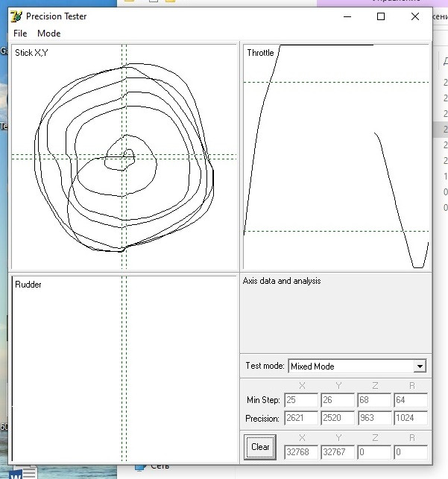Click the current X value field showing 32768

(301, 451)
